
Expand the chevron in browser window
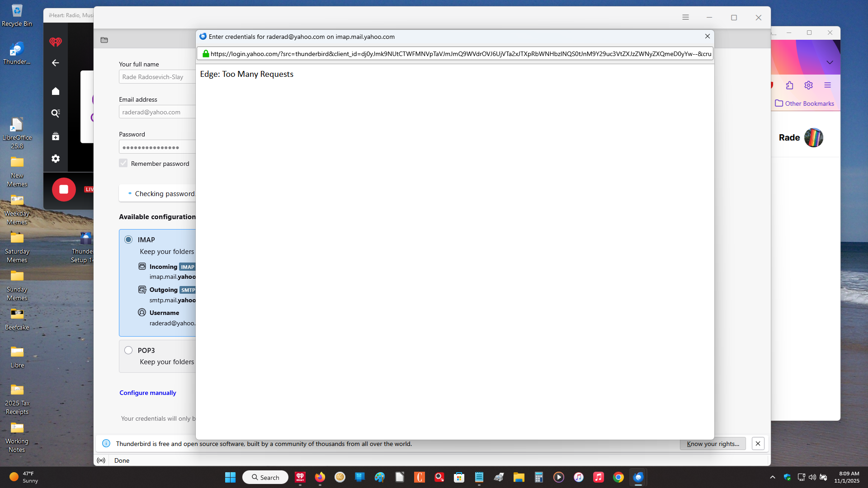tap(830, 62)
